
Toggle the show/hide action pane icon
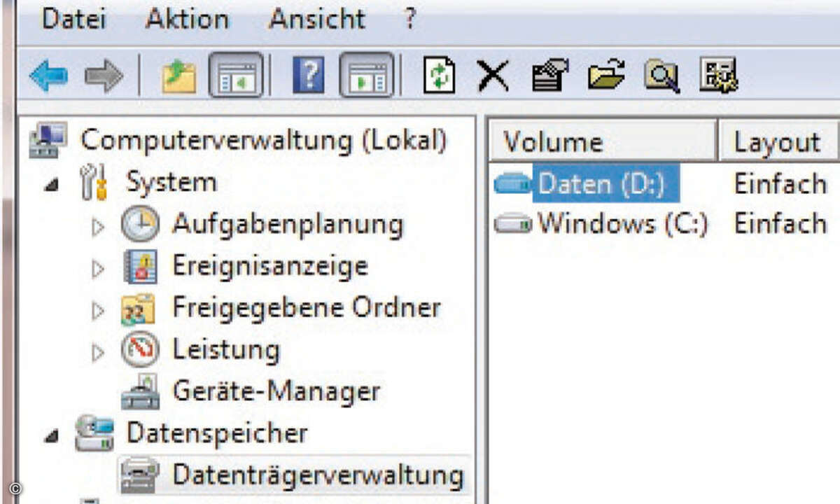tap(367, 74)
